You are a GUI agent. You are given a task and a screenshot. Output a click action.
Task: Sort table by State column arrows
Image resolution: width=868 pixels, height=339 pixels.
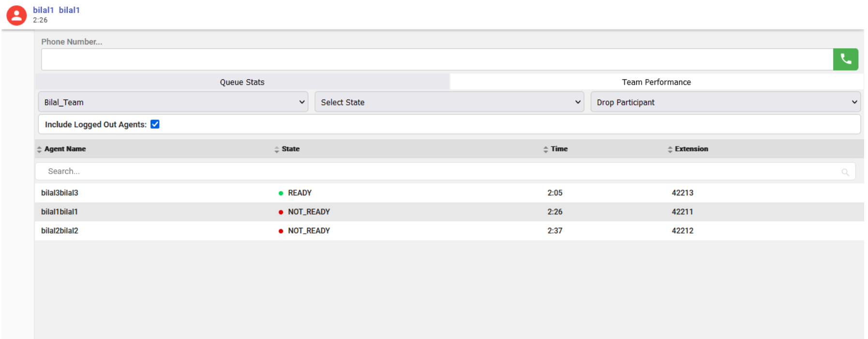coord(277,149)
